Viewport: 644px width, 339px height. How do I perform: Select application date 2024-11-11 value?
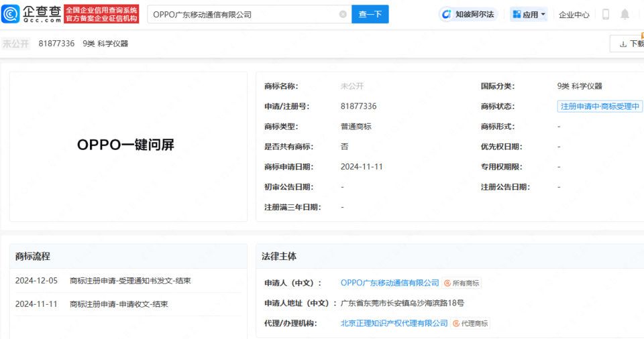[x=362, y=167]
